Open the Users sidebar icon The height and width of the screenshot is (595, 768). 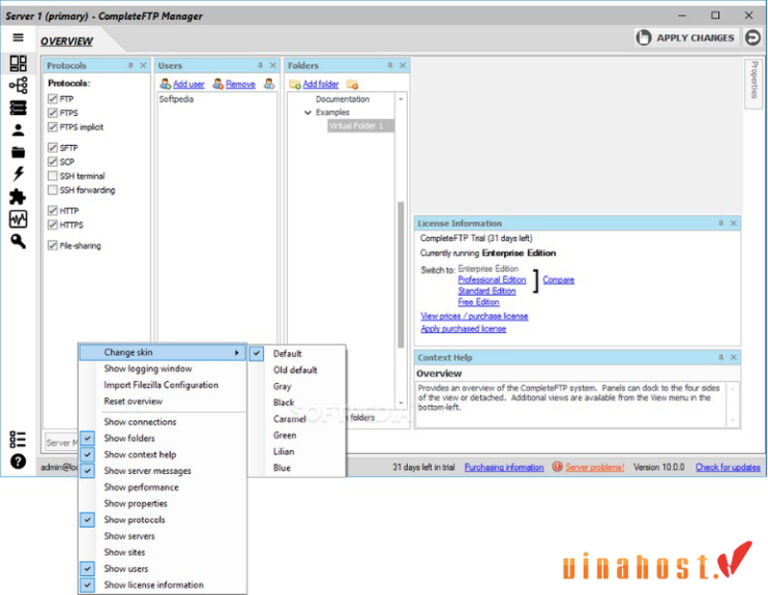[x=18, y=130]
